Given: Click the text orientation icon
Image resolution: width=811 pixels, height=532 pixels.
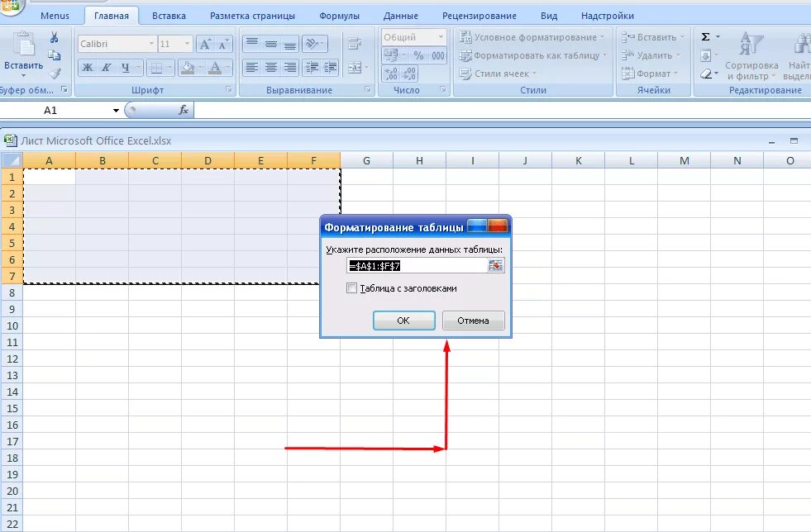Looking at the screenshot, I should coord(312,44).
